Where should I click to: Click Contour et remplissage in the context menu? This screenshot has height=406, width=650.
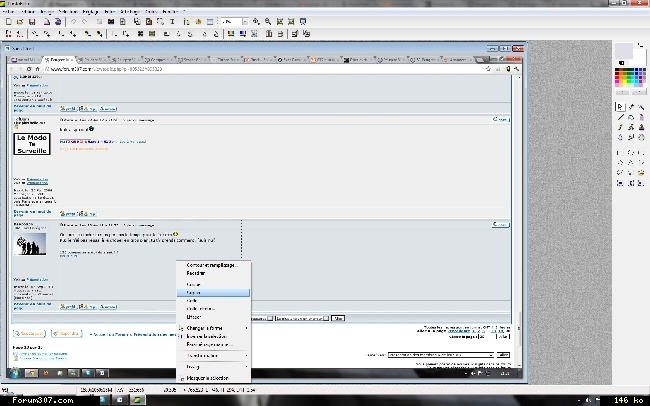pos(212,265)
